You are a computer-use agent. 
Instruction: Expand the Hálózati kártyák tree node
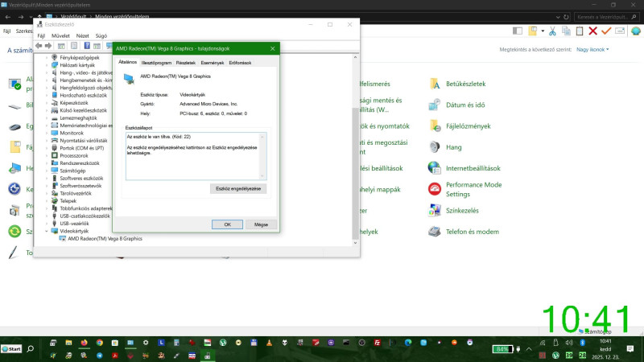(x=47, y=65)
